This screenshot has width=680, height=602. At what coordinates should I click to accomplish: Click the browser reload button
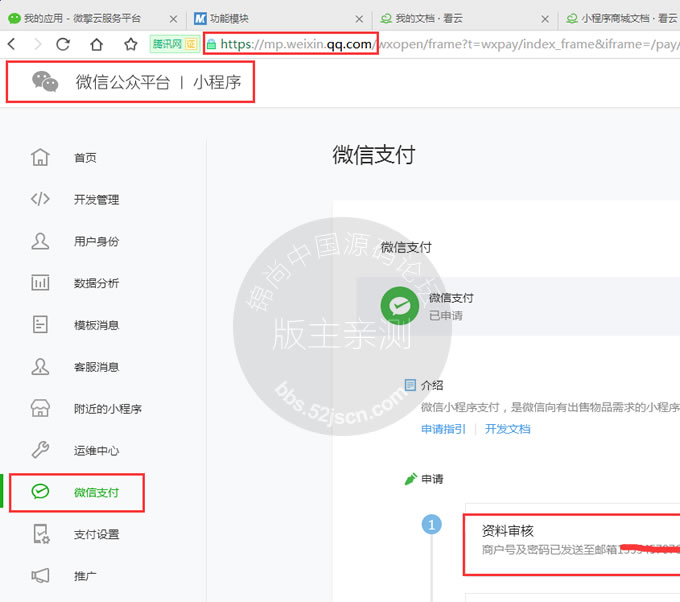click(x=63, y=44)
